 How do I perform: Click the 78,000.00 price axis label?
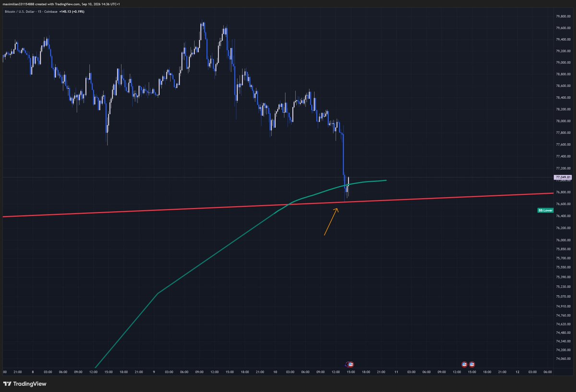tap(564, 121)
